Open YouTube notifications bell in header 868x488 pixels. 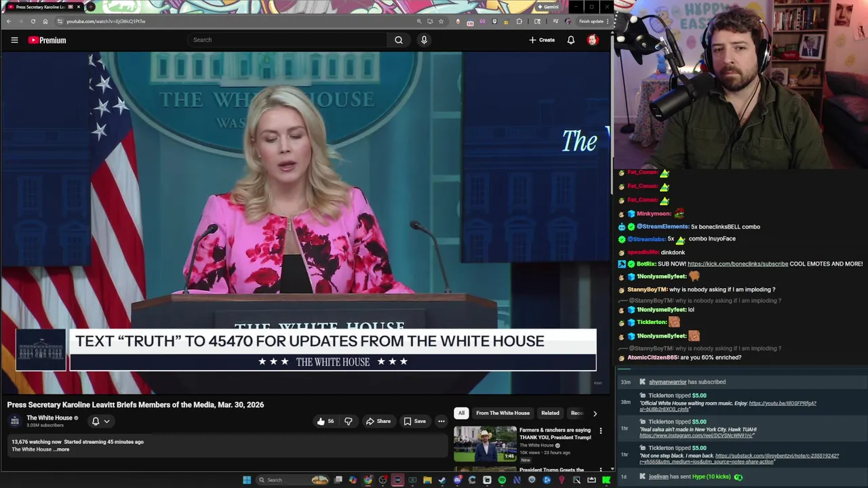(x=571, y=40)
